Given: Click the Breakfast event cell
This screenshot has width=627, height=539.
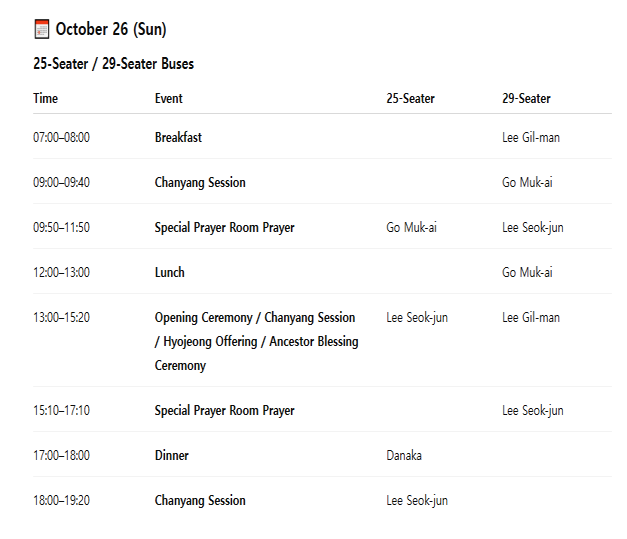Looking at the screenshot, I should click(178, 137).
